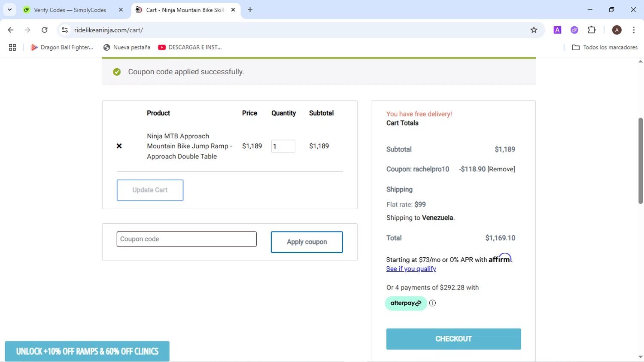
Task: Open the tab search dropdown arrow
Action: coord(9,9)
